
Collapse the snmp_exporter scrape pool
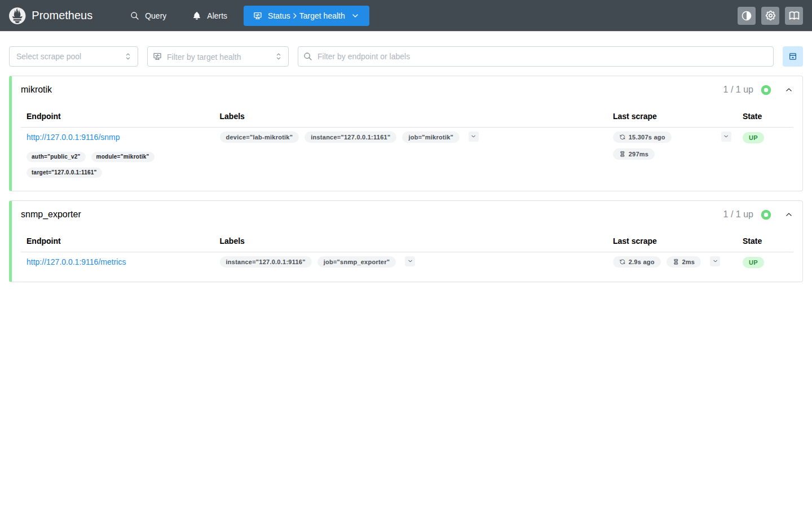pos(789,214)
